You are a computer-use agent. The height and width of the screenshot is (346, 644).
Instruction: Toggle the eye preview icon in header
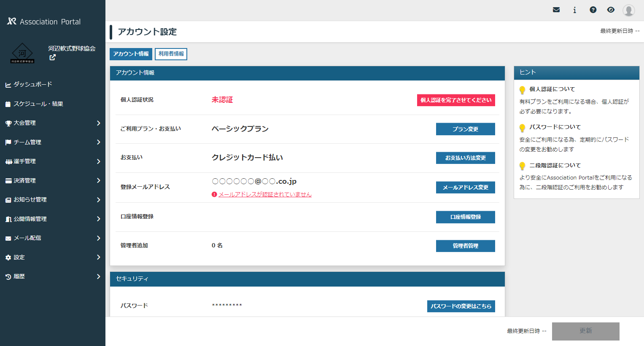(611, 10)
